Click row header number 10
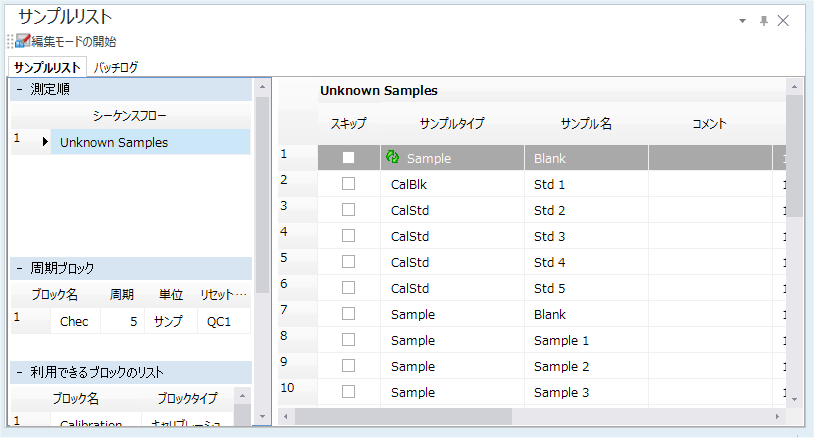 [x=297, y=392]
